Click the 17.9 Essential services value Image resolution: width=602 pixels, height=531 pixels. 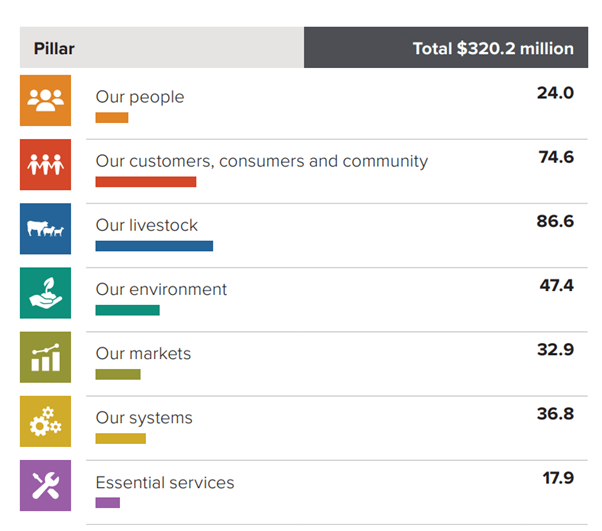coord(558,478)
